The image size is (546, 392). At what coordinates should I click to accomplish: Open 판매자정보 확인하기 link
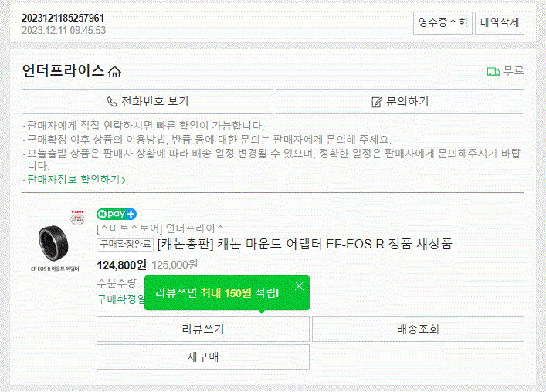click(76, 180)
